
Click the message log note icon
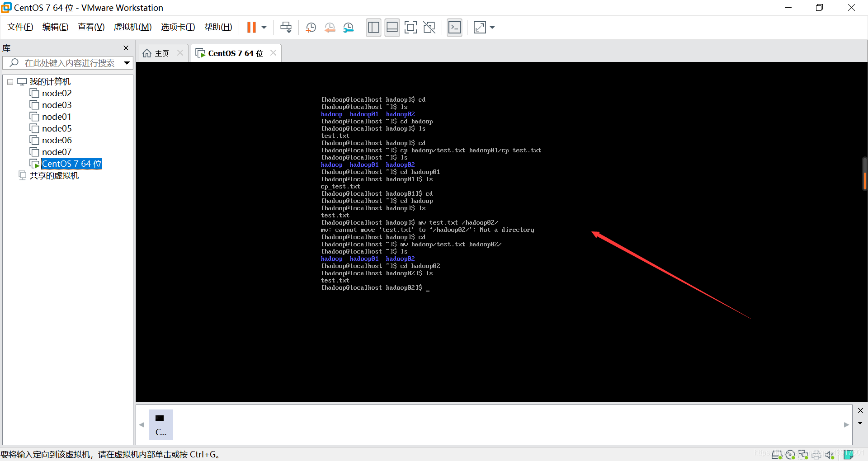tap(849, 455)
